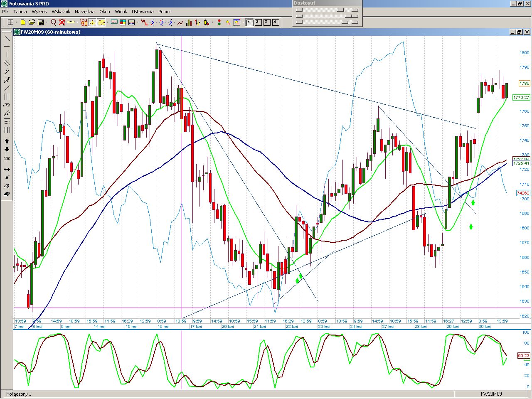Click the FW20M09 status bar text

(491, 394)
